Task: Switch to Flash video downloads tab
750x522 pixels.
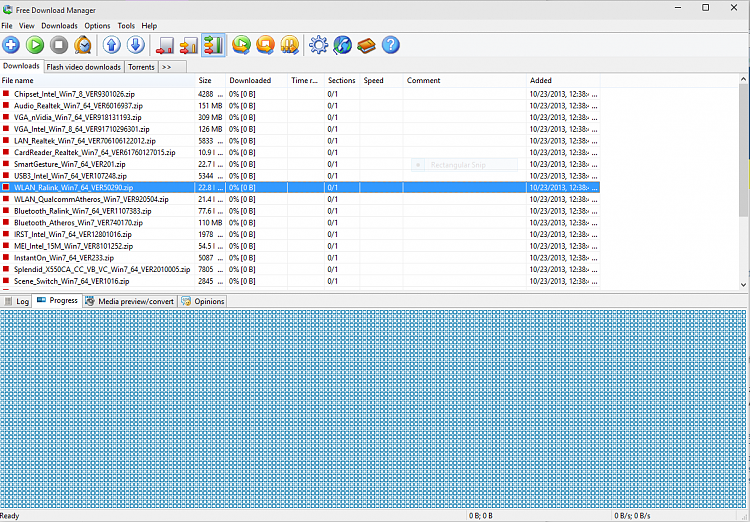Action: point(84,67)
